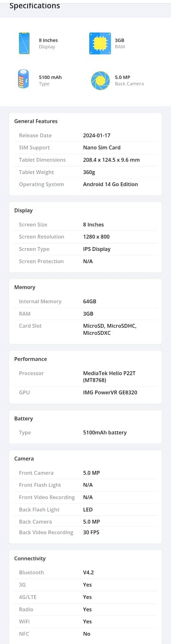Click the Performance section header
Image resolution: width=171 pixels, height=644 pixels.
30,359
